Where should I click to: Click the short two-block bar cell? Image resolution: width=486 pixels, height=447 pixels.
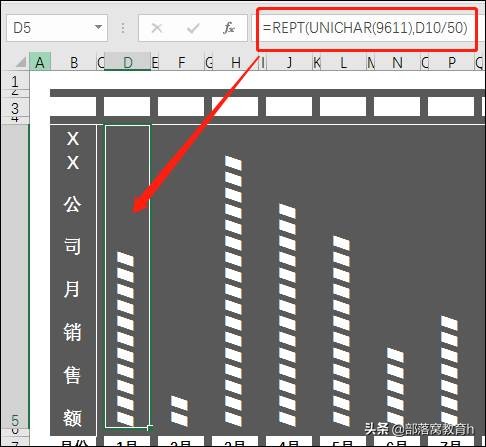181,276
